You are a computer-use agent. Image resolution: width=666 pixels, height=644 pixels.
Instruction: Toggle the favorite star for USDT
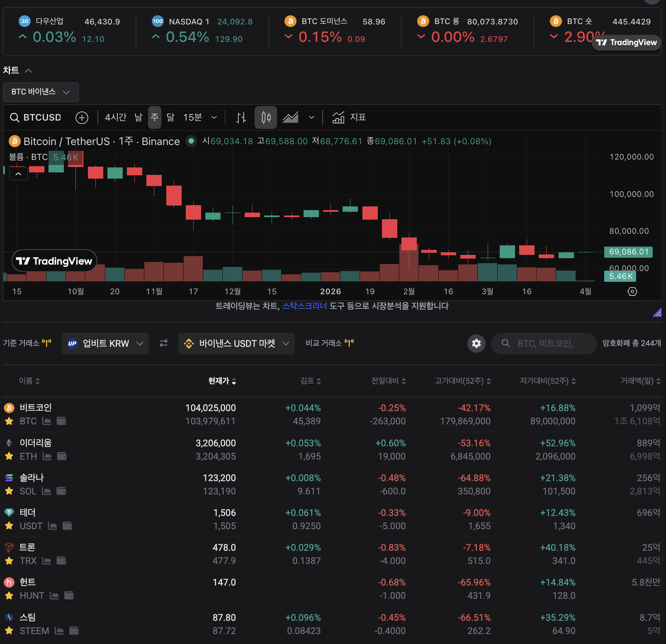pos(9,526)
